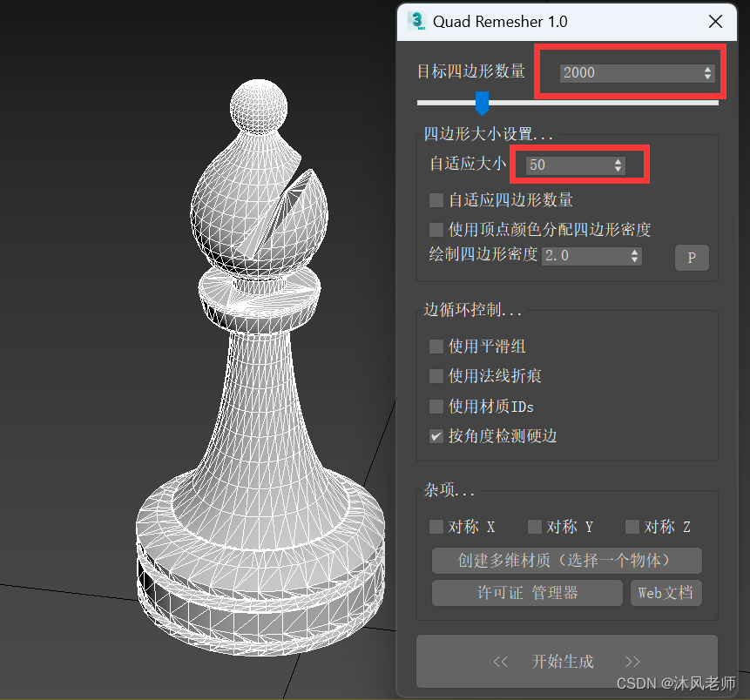Close the Quad Remesher 1.0 dialog

715,22
